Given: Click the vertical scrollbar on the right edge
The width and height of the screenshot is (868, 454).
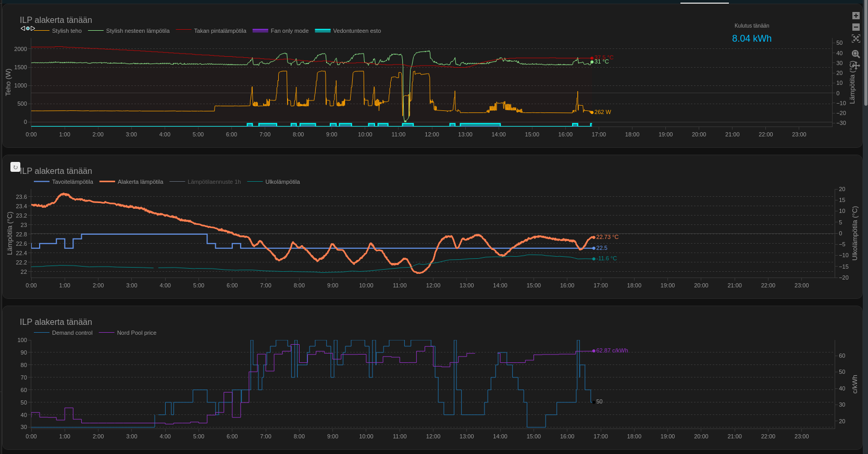Looking at the screenshot, I should click(x=865, y=52).
